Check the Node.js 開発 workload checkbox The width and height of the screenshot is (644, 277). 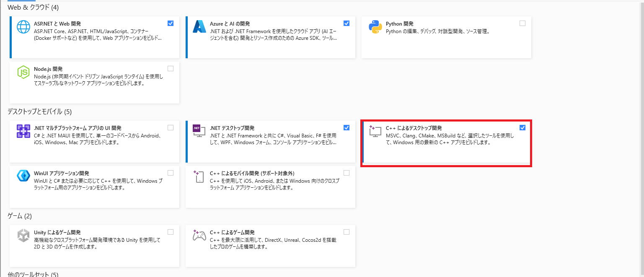(x=171, y=69)
